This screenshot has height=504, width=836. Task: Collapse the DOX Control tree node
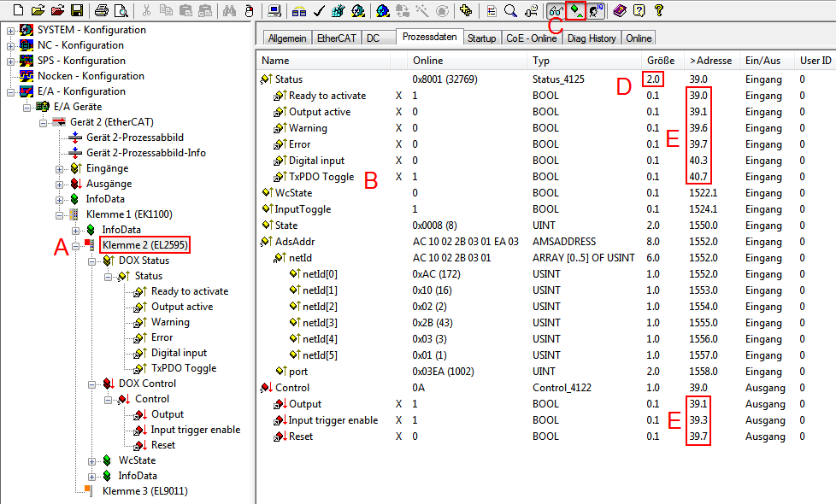[91, 384]
